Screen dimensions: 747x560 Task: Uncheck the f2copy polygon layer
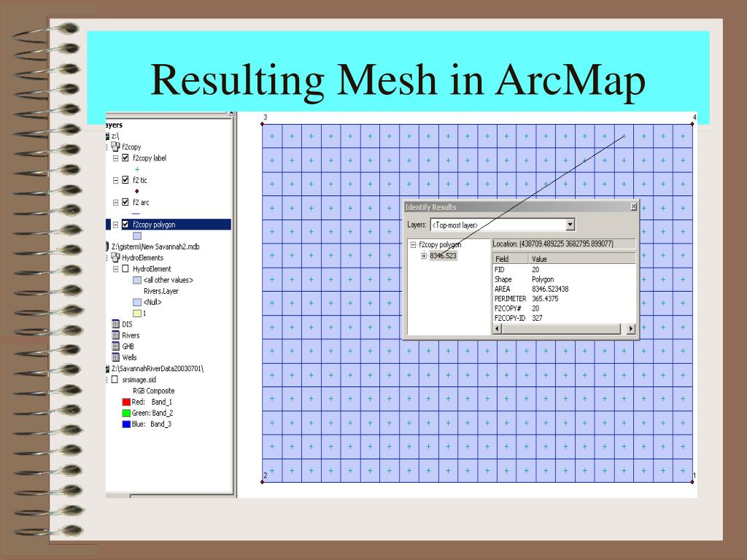125,225
